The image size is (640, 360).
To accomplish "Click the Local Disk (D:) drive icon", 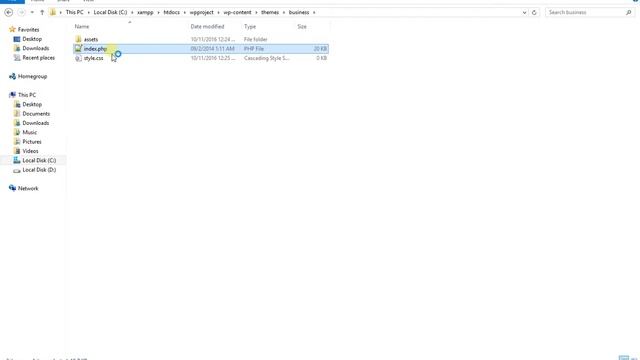I will pos(17,170).
